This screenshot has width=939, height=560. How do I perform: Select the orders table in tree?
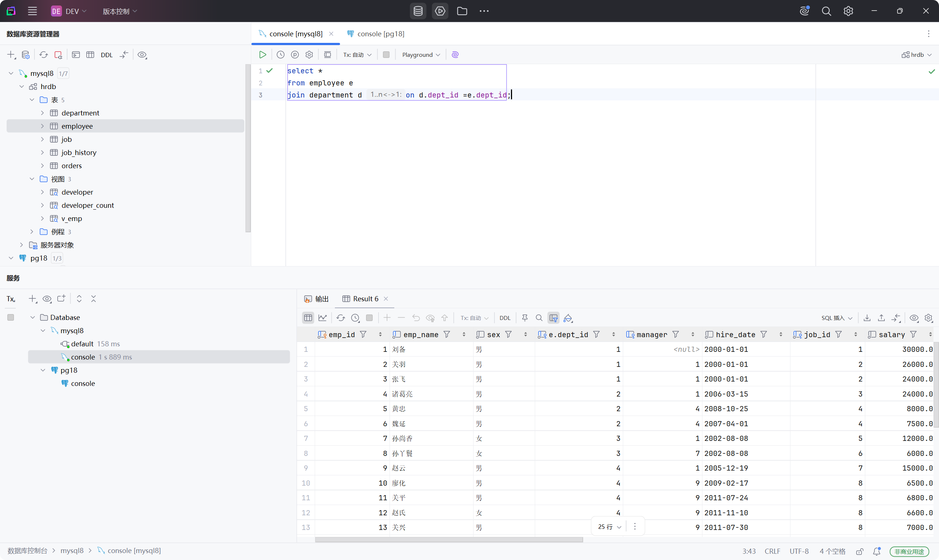point(72,166)
